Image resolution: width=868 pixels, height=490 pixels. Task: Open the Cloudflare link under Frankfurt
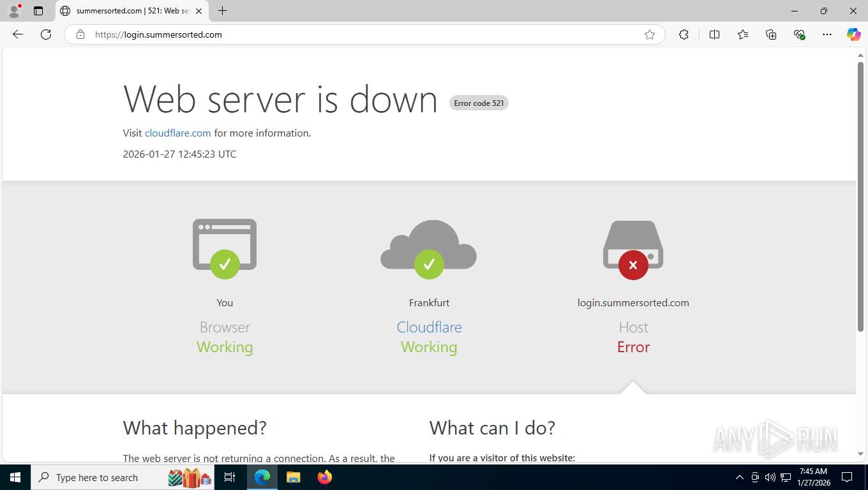429,327
